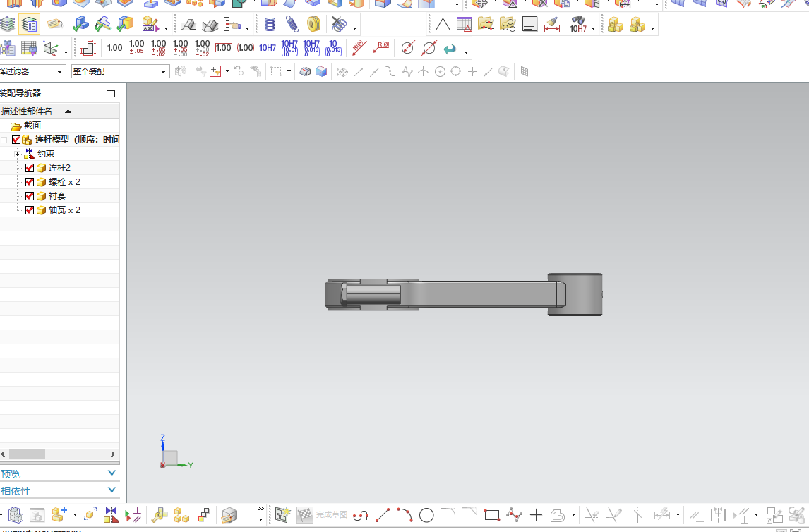Image resolution: width=809 pixels, height=532 pixels.
Task: Expand the 预览 preview panel
Action: (112, 473)
